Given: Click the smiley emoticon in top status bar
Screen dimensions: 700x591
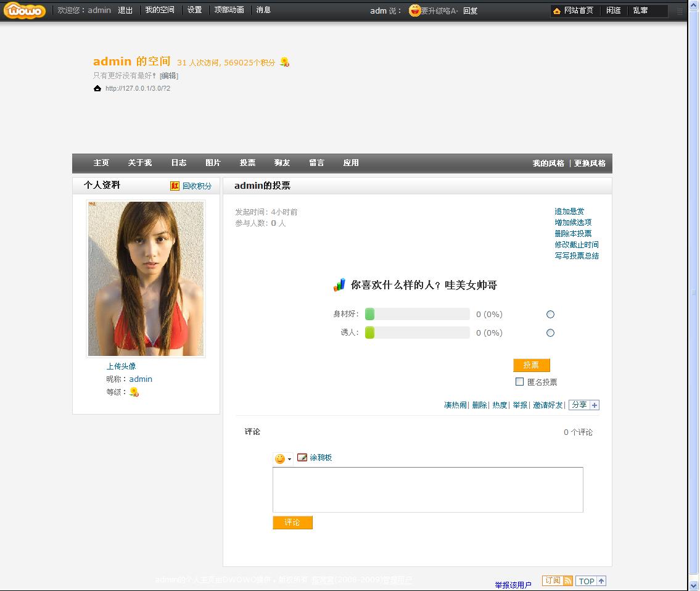Looking at the screenshot, I should [x=414, y=10].
